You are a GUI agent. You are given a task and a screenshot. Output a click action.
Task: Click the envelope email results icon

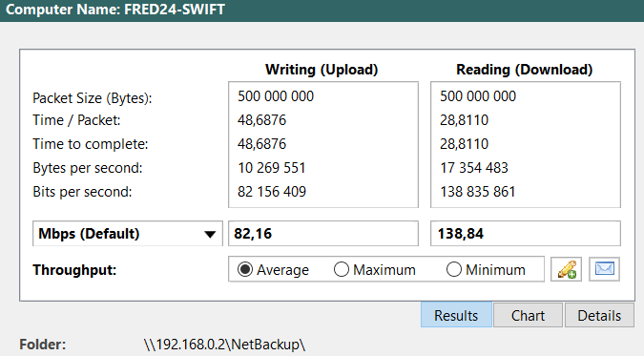(x=604, y=269)
